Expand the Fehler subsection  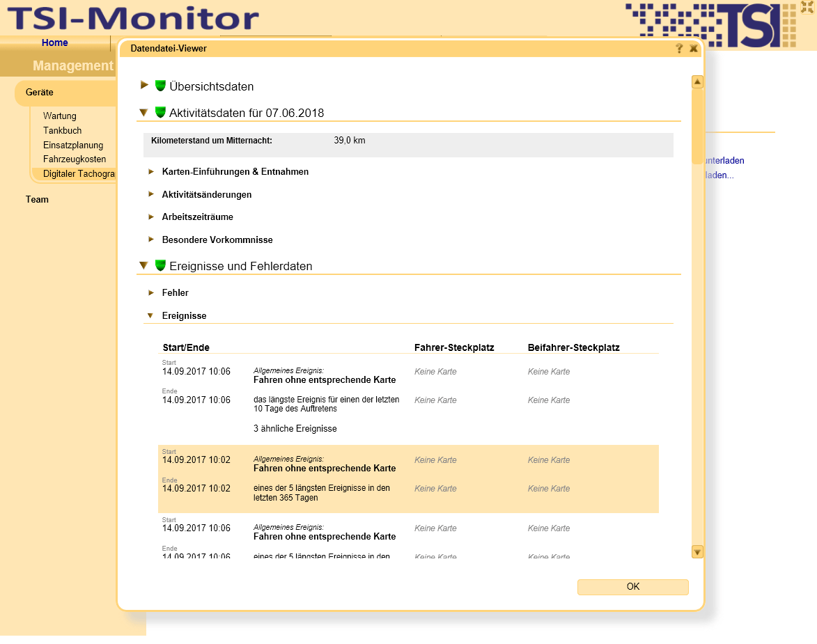coord(151,292)
